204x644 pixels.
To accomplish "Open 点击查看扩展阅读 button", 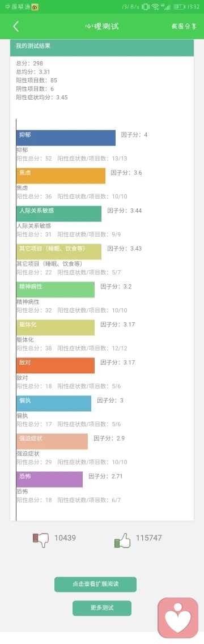I will click(95, 584).
